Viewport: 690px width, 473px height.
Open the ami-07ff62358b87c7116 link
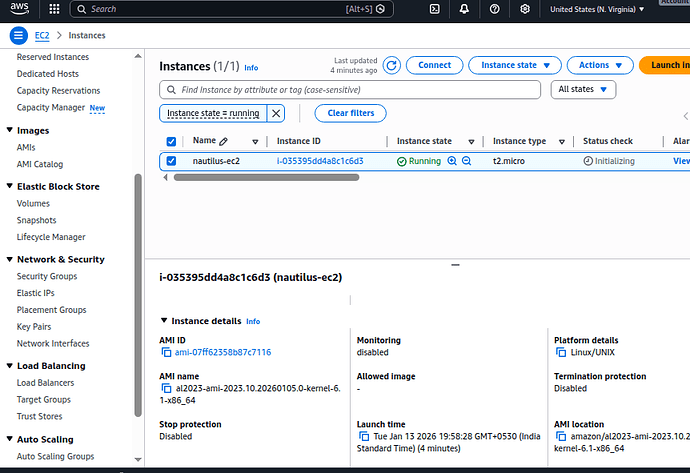[223, 352]
